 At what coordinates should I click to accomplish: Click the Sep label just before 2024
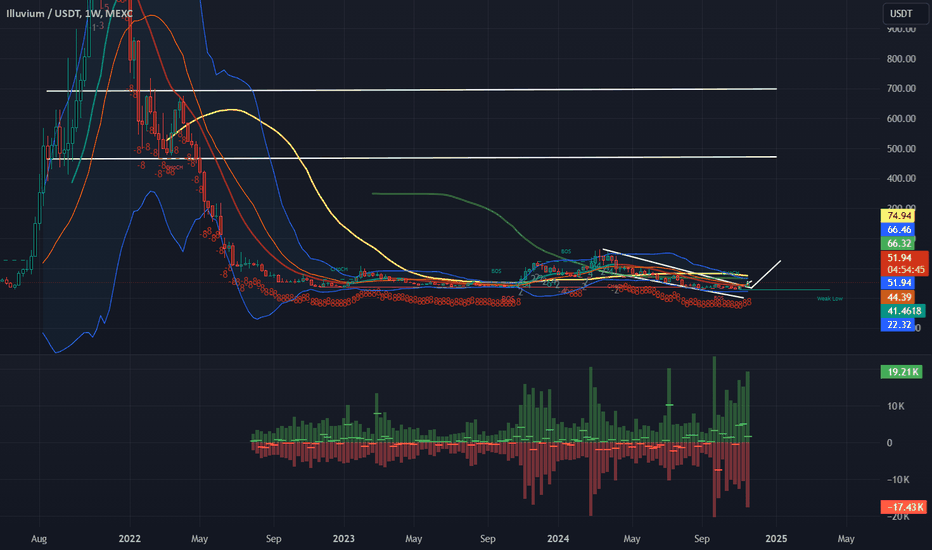point(487,539)
